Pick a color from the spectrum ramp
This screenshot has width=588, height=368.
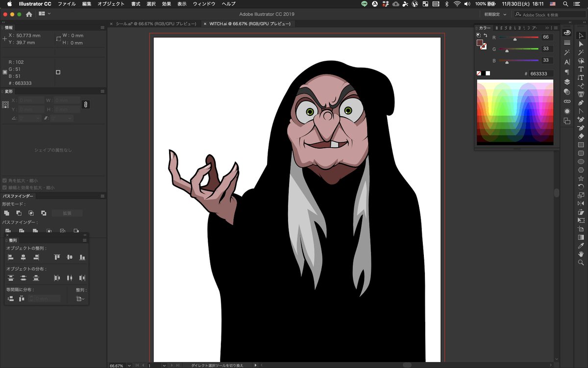coord(515,112)
